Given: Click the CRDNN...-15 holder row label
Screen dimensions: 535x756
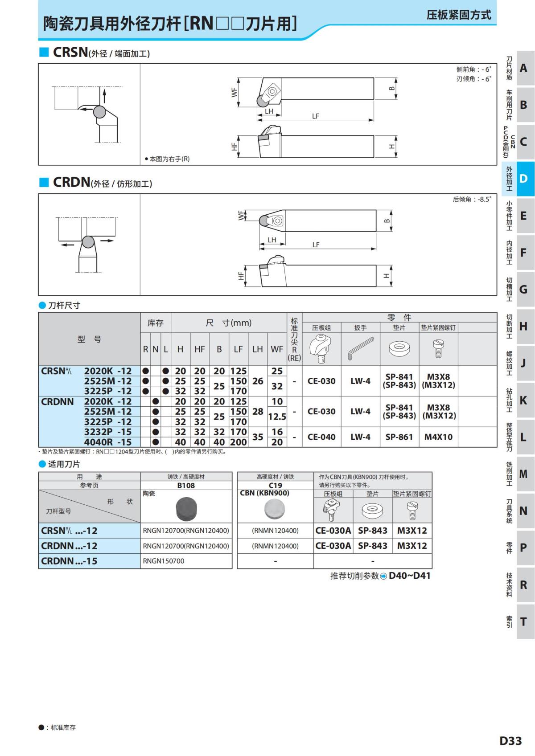Looking at the screenshot, I should (x=69, y=561).
